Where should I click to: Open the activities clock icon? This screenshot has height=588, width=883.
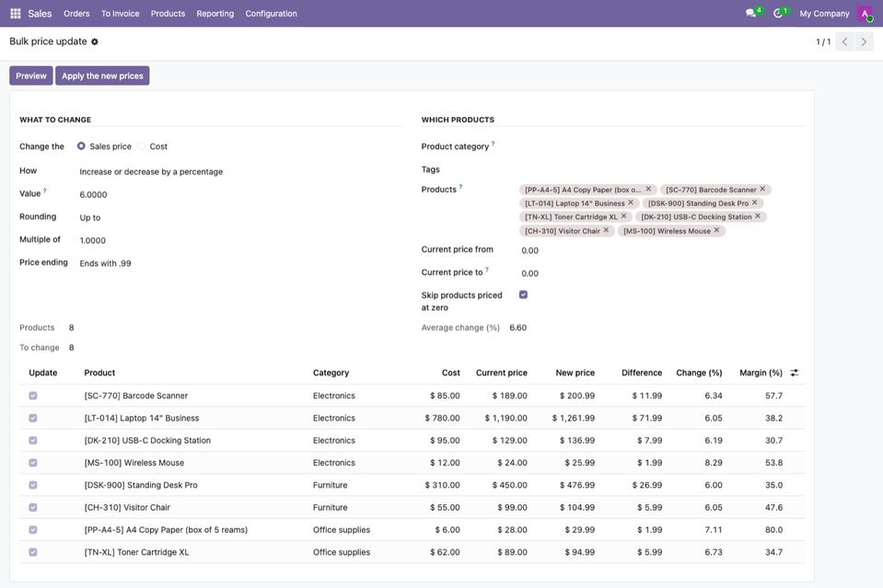(778, 13)
